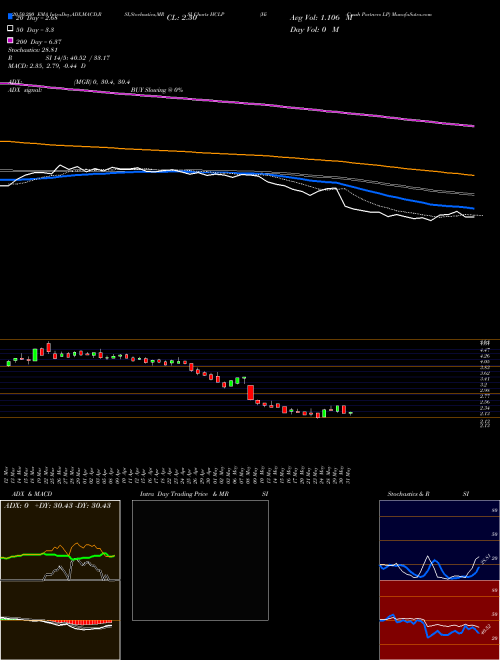Open the ADX indicator chart thumbnail

click(60, 540)
